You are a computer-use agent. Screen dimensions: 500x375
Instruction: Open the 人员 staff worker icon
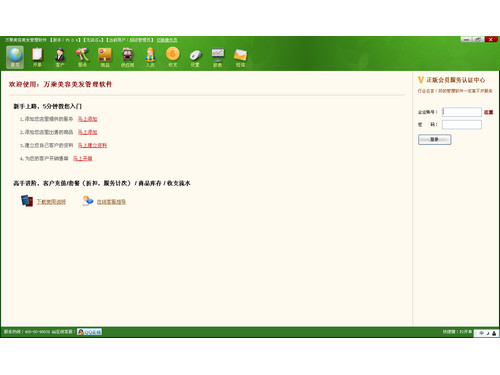pyautogui.click(x=150, y=57)
